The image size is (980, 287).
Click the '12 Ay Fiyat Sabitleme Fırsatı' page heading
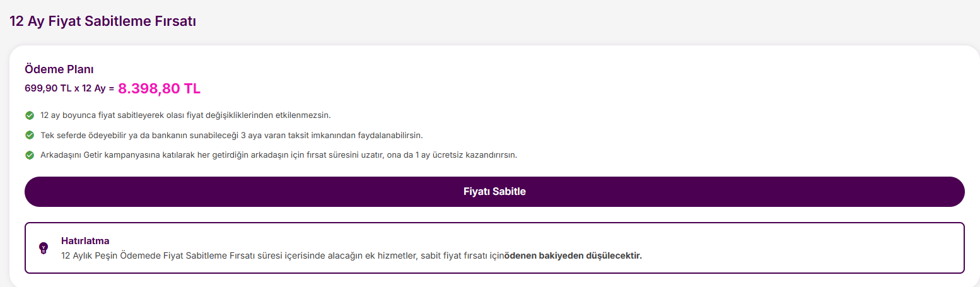pyautogui.click(x=103, y=21)
